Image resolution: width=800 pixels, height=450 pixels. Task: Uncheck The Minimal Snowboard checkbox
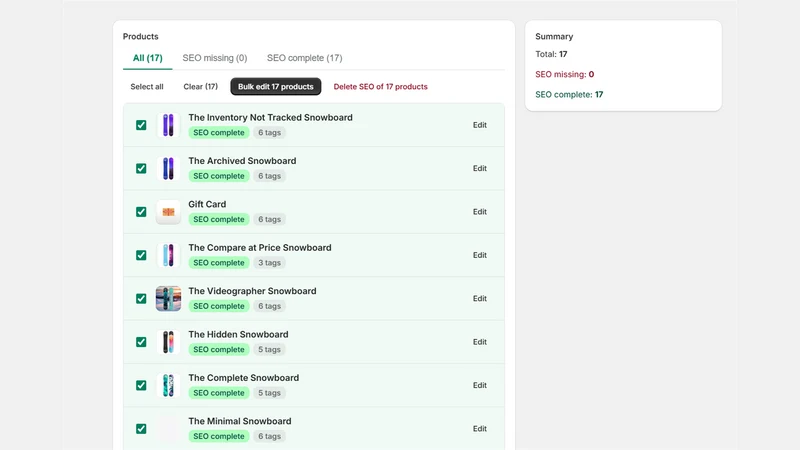click(x=141, y=429)
